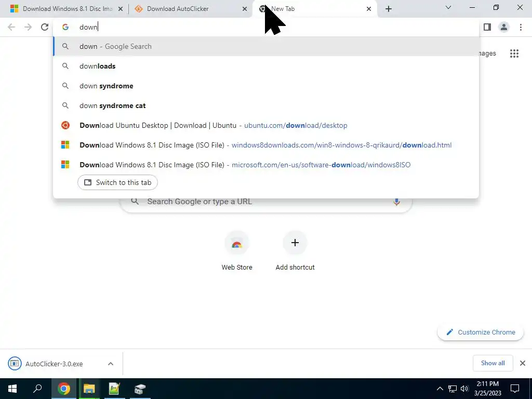Click the browser Forward arrow button
The image size is (532, 399).
pyautogui.click(x=28, y=27)
